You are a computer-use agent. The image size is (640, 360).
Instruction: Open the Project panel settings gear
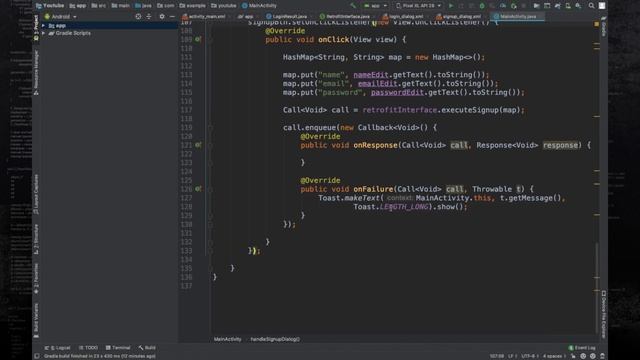(162, 16)
